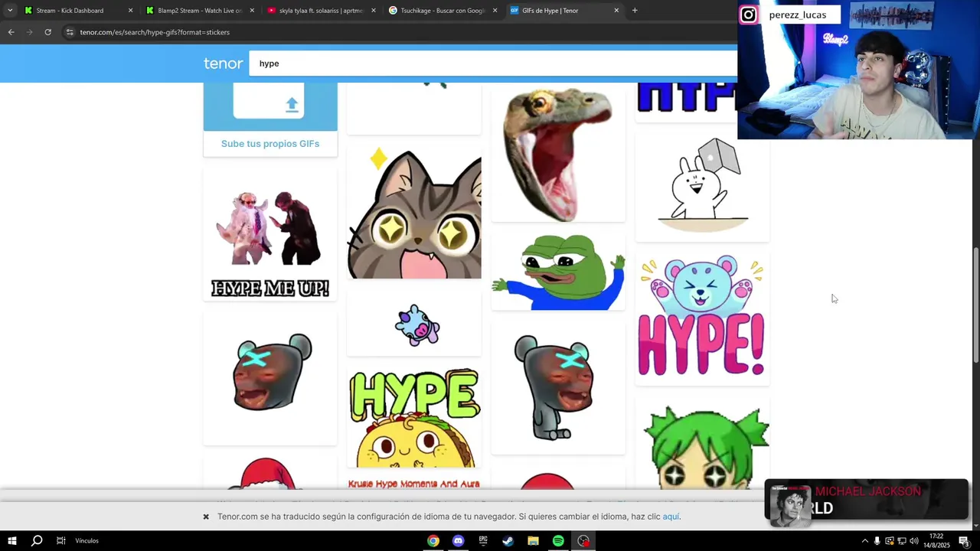This screenshot has height=551, width=980.
Task: Open the full-body bear with cyan X sticker
Action: click(558, 388)
